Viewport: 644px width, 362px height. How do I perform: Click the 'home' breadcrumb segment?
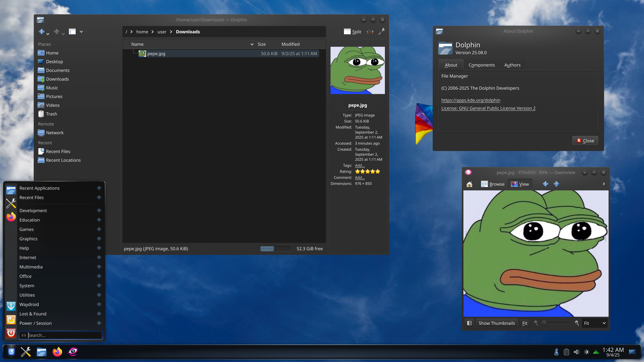pos(142,32)
